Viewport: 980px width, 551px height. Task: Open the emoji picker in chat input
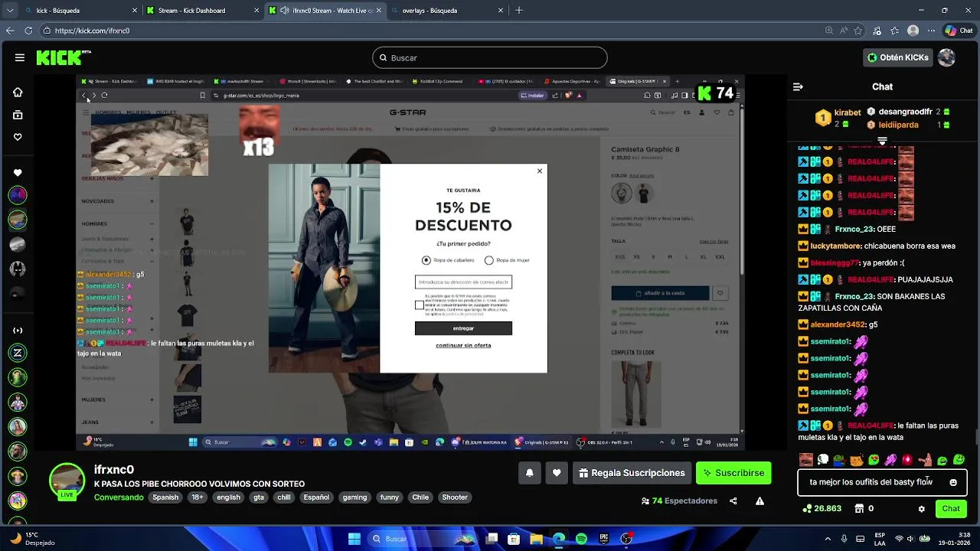(x=953, y=483)
